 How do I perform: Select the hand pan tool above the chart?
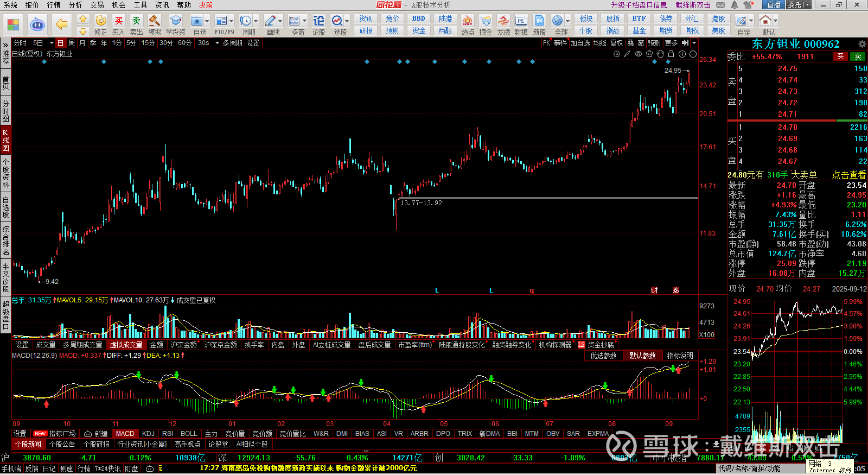tap(660, 54)
